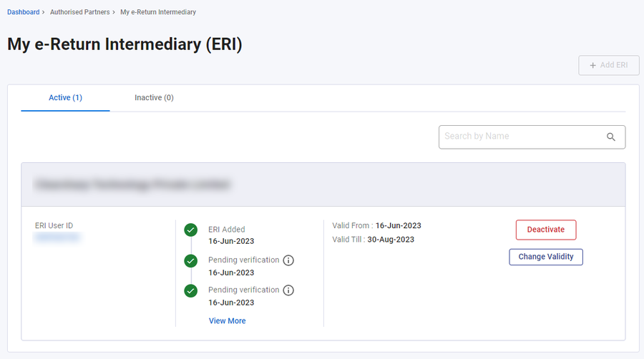Click the plus icon on Add ERI
This screenshot has height=359, width=644.
click(x=592, y=65)
